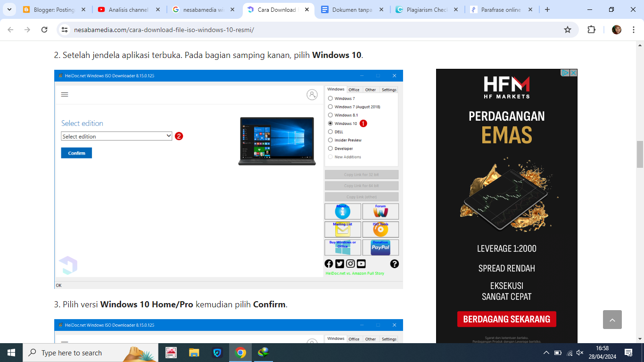Select the Windows 8.1 radio button
This screenshot has width=644, height=362.
tap(330, 115)
